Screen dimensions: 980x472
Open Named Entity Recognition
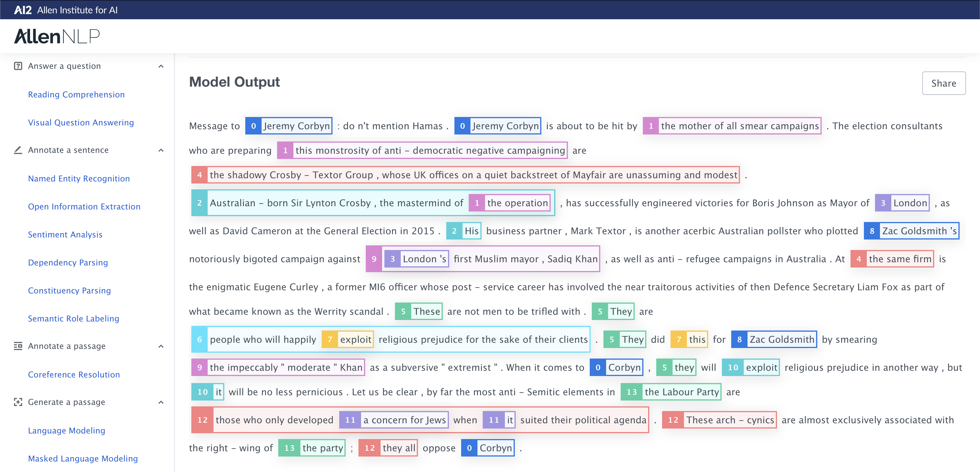pyautogui.click(x=79, y=178)
